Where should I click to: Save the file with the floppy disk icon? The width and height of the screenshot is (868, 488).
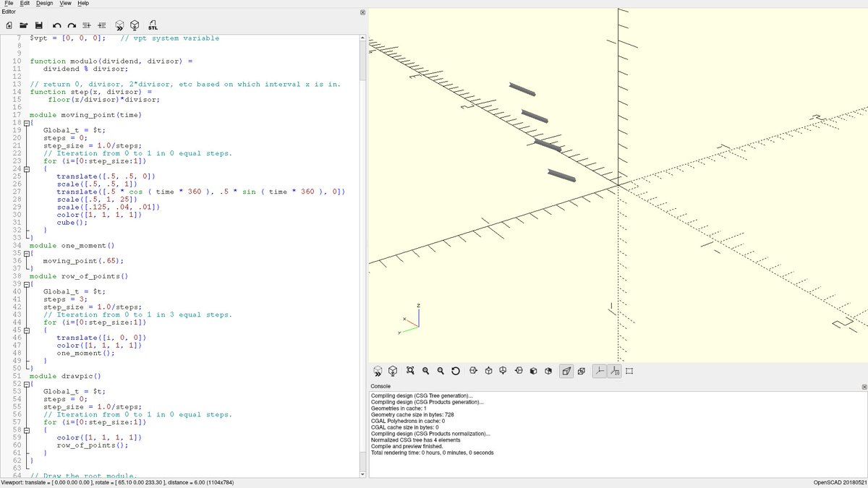pyautogui.click(x=39, y=25)
